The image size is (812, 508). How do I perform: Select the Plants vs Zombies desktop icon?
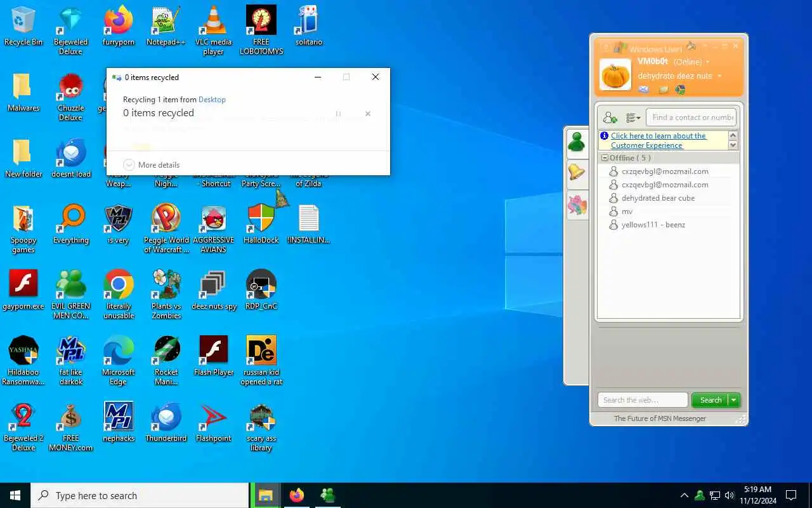(166, 295)
